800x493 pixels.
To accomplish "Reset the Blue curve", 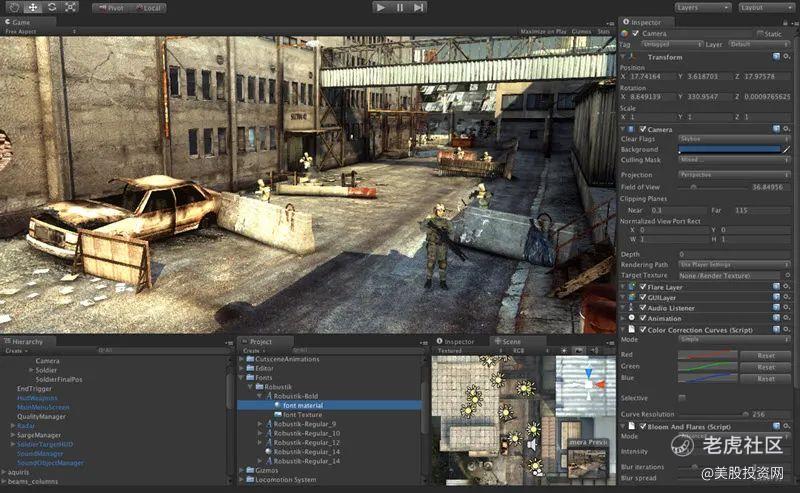I will pos(766,379).
